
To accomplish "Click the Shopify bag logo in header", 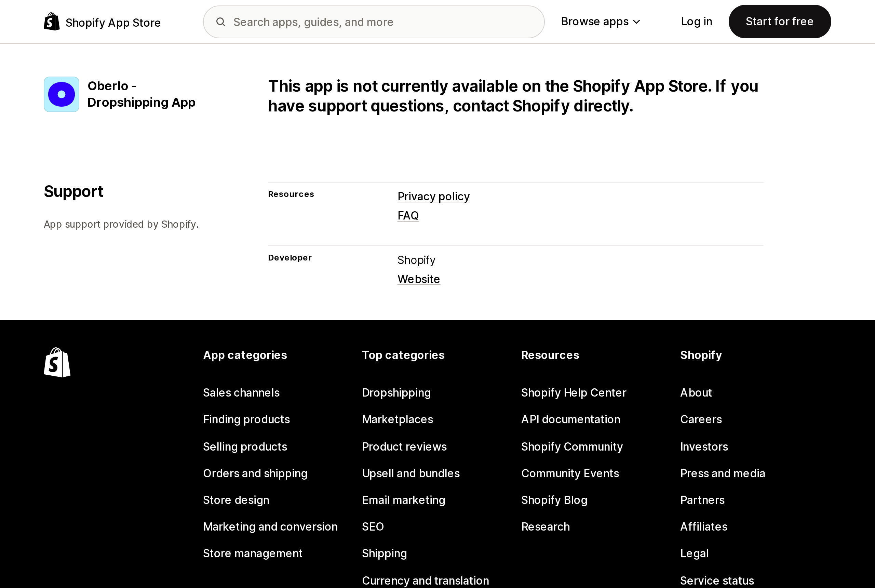I will (52, 22).
